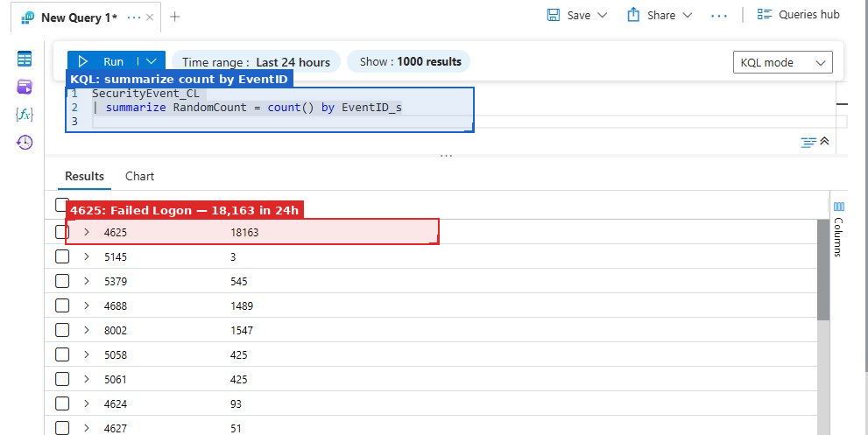The height and width of the screenshot is (435, 868).
Task: Click the SecurityEvent_CL line in the editor
Action: tap(145, 94)
